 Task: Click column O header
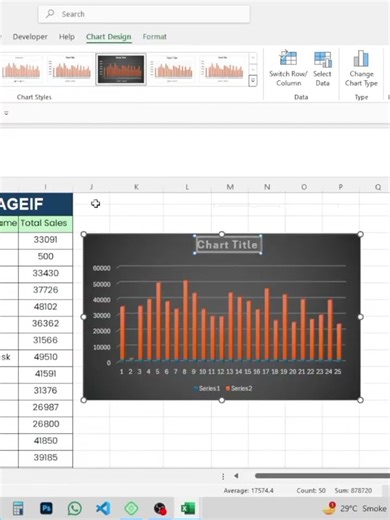click(x=304, y=187)
